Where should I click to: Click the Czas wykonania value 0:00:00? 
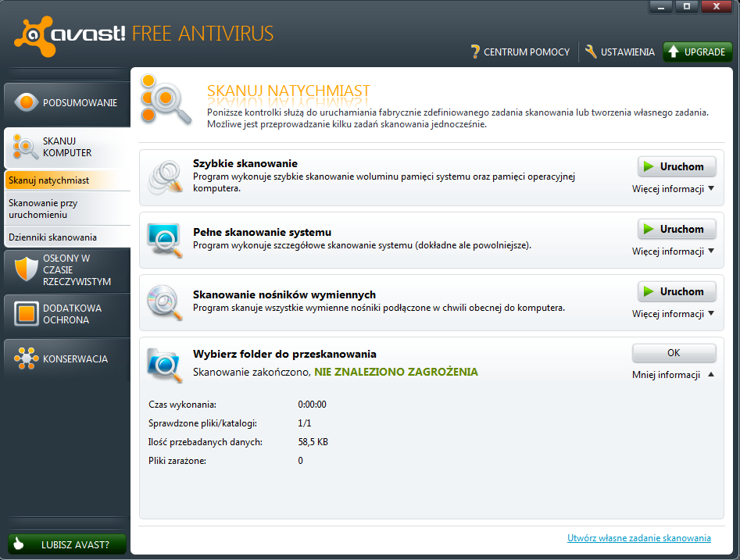click(312, 405)
